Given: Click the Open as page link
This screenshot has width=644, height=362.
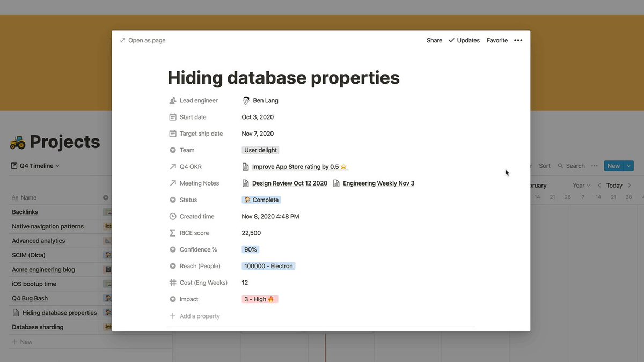Looking at the screenshot, I should click(143, 40).
